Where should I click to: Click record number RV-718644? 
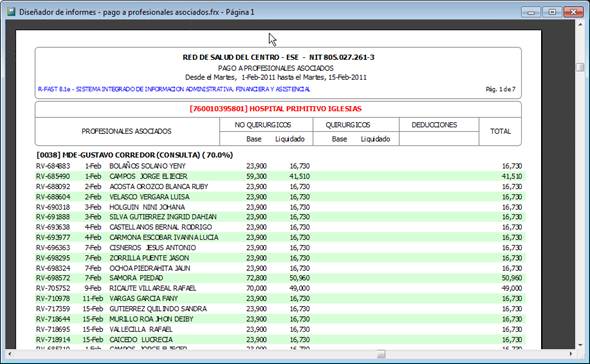point(53,319)
